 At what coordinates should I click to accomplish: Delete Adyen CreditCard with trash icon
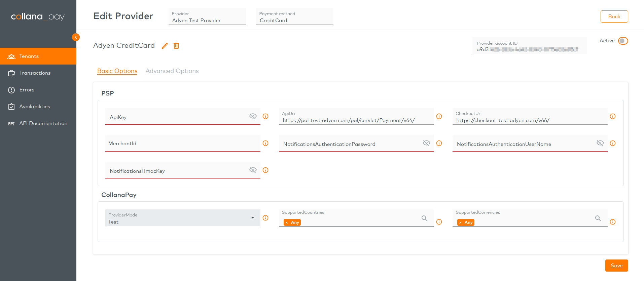click(x=176, y=46)
